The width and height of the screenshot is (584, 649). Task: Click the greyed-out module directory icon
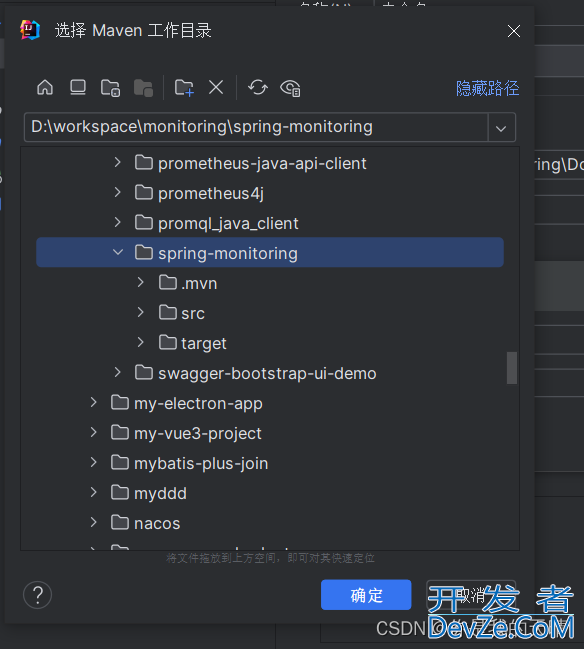(x=143, y=88)
